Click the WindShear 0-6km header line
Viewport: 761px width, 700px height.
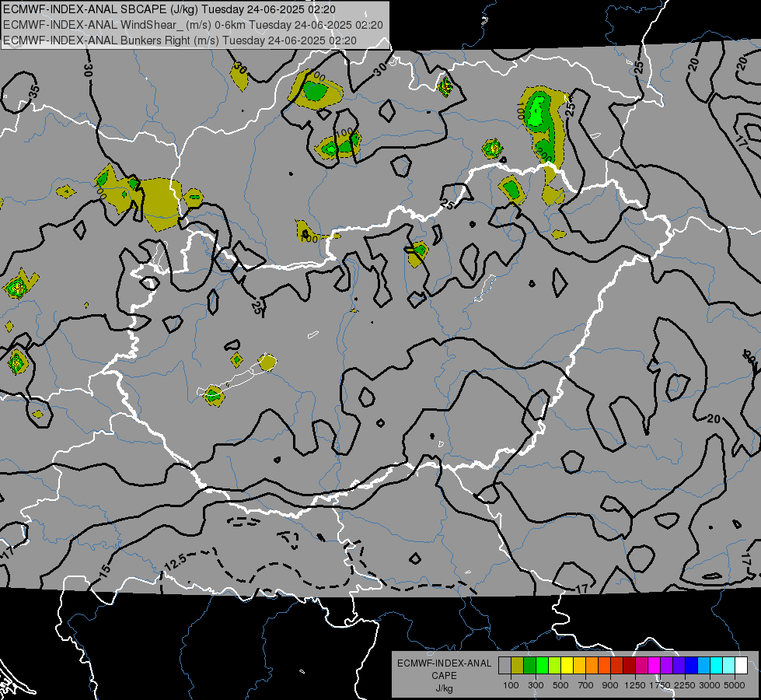(193, 25)
